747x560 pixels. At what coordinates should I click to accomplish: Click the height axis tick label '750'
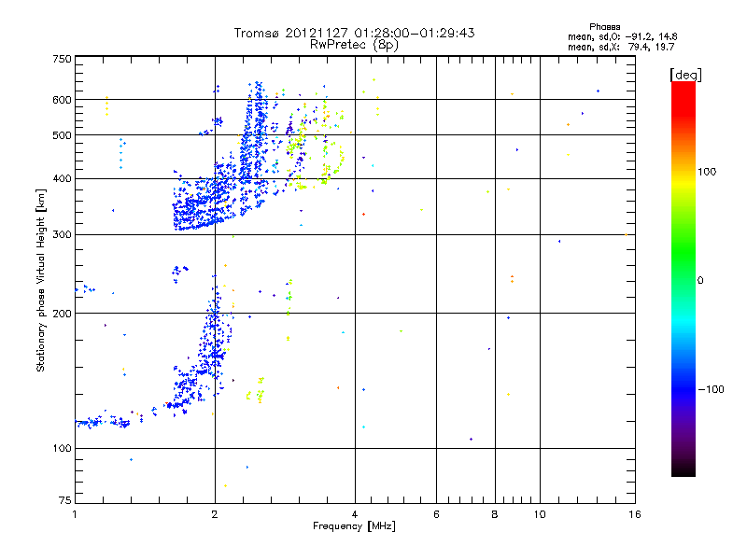coord(63,60)
